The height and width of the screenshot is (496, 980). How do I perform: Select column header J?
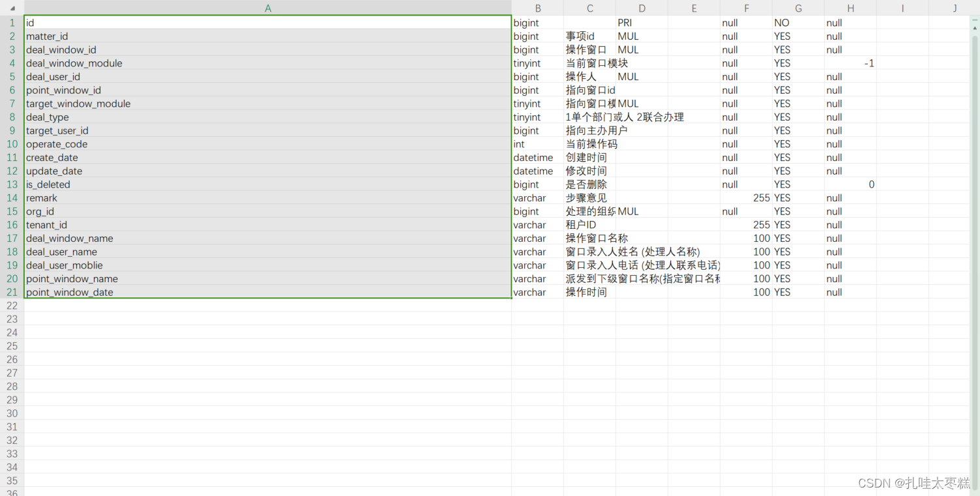pyautogui.click(x=954, y=8)
